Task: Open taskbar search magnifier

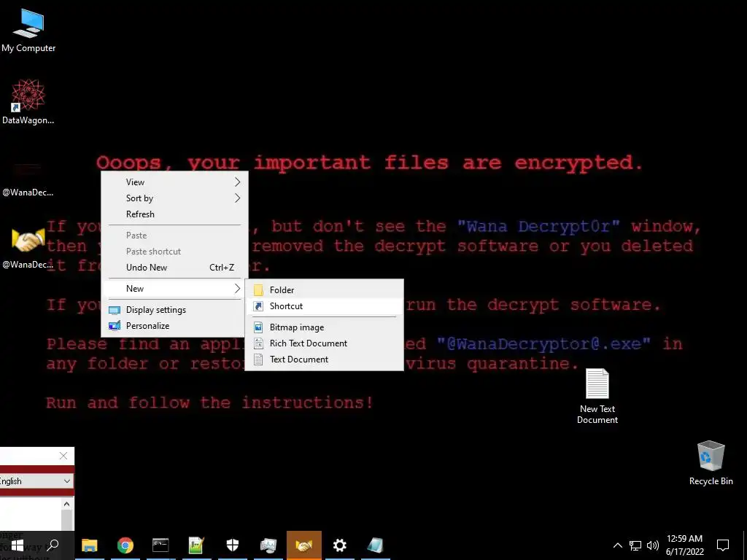Action: [x=53, y=545]
